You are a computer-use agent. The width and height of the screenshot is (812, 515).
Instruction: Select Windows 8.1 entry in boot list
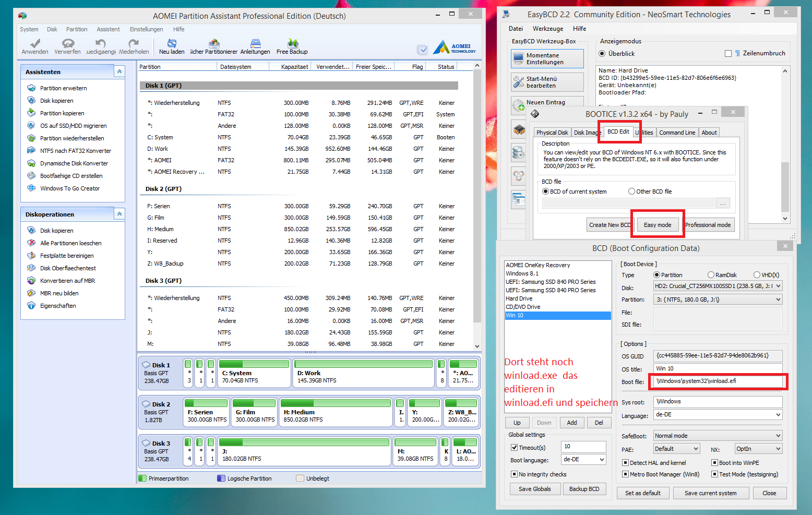557,273
